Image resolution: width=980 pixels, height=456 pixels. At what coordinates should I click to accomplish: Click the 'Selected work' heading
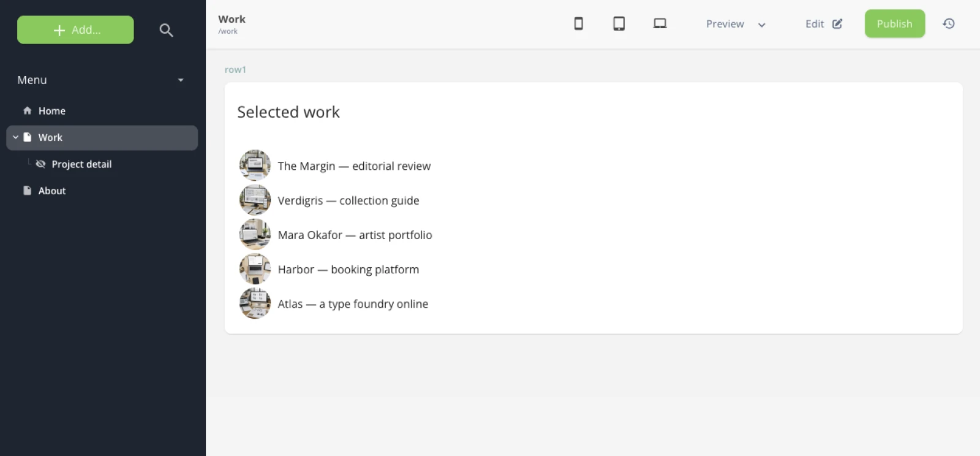point(288,112)
